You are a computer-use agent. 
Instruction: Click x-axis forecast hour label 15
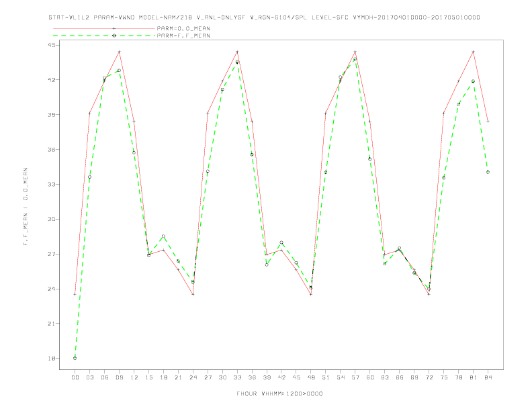(148, 377)
